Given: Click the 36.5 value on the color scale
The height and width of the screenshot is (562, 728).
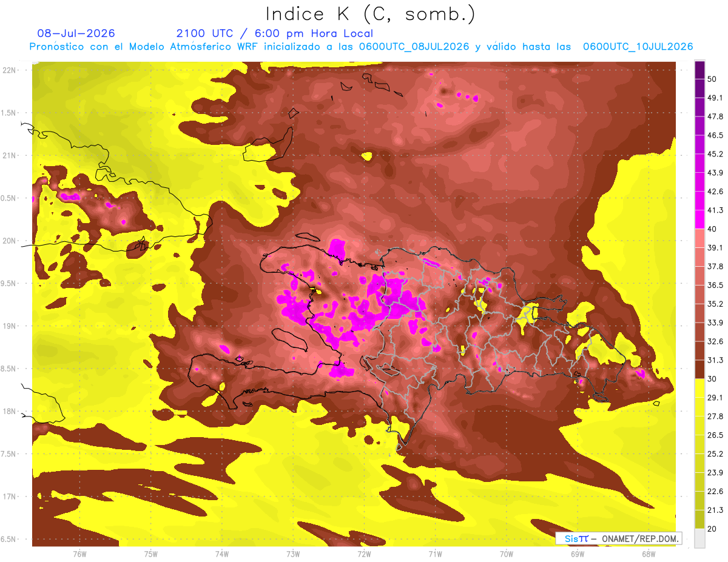Looking at the screenshot, I should [x=715, y=285].
